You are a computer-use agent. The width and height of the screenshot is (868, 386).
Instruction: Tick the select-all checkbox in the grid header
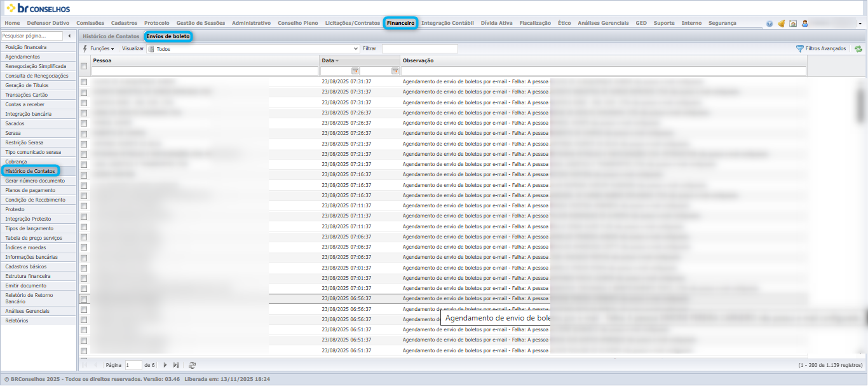pyautogui.click(x=84, y=65)
